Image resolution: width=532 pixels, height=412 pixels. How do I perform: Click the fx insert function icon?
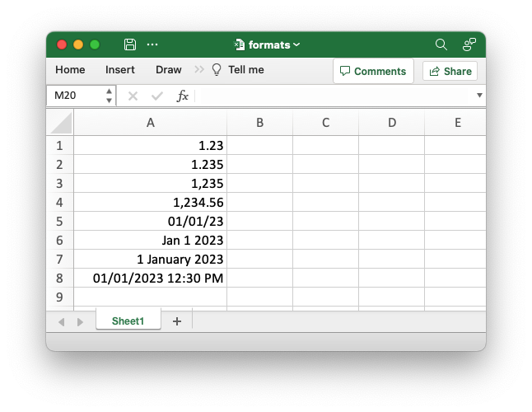click(x=183, y=96)
